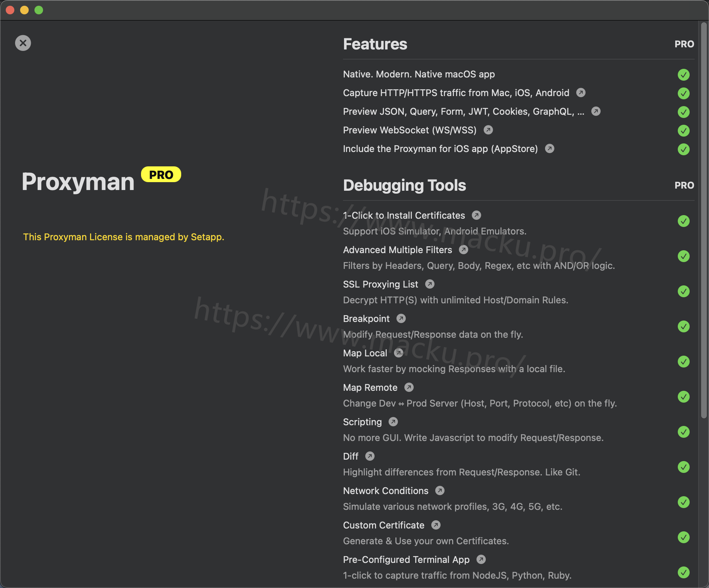Screen dimensions: 709x588
Task: Click the Setapp license managed notice
Action: 124,237
